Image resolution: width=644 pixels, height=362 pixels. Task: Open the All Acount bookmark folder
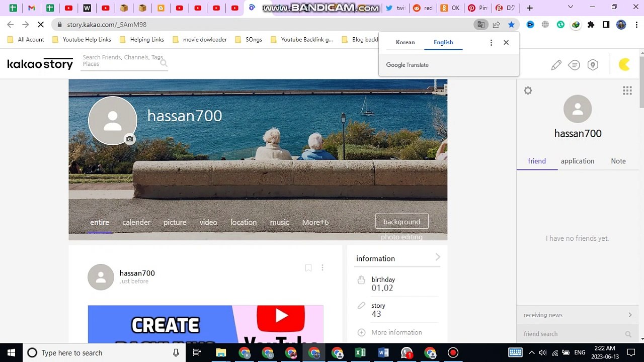coord(26,40)
